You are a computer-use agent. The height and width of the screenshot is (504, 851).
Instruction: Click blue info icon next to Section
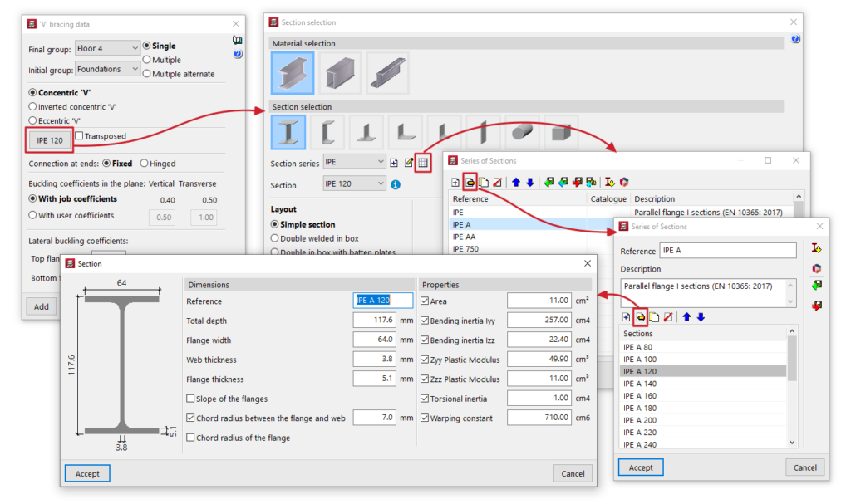[396, 184]
